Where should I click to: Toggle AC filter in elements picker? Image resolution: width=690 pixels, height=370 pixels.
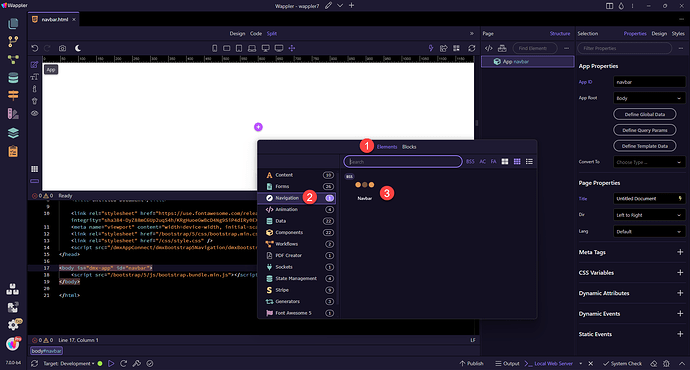click(483, 161)
